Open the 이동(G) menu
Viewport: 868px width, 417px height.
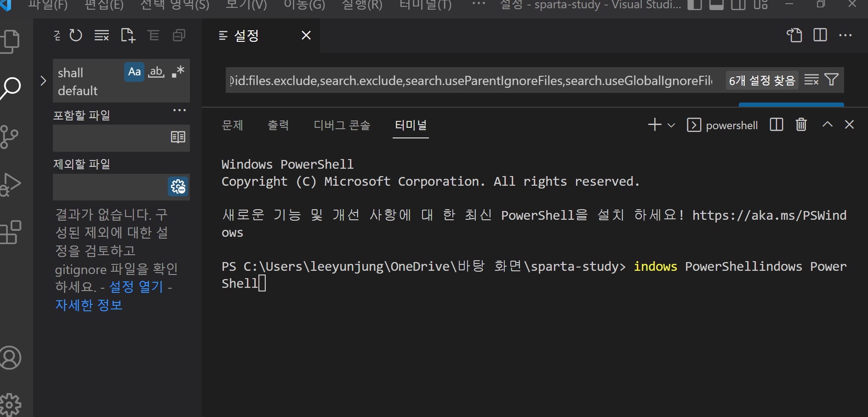click(304, 5)
